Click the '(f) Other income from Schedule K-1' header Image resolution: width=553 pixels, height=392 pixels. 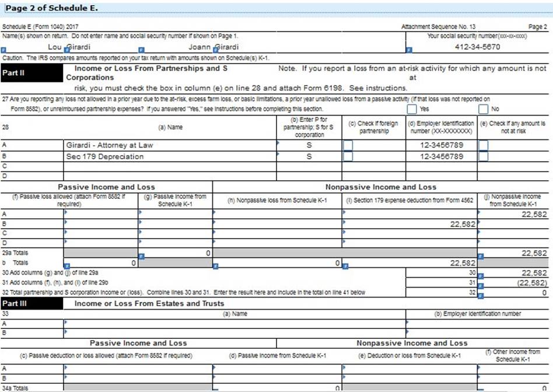(x=513, y=356)
